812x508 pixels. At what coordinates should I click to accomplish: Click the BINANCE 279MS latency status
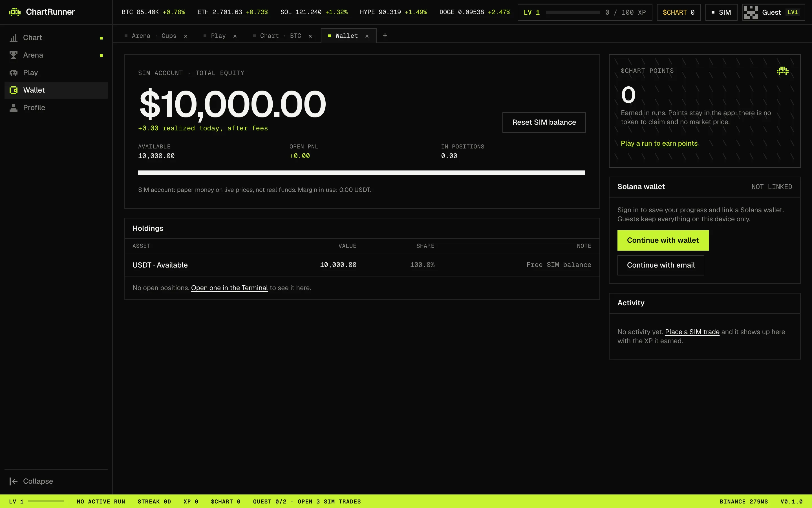click(743, 502)
